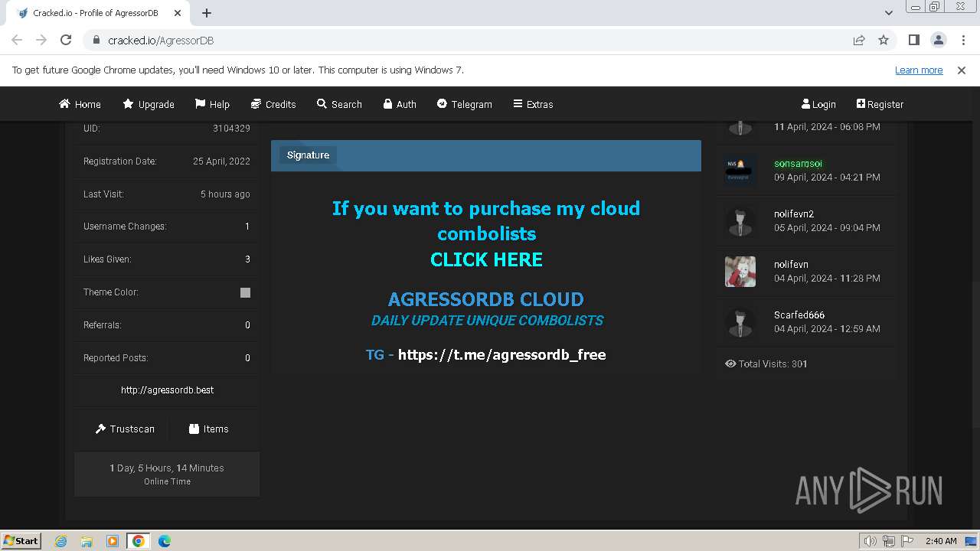Expand the tab search chevron
Viewport: 980px width, 551px height.
click(x=888, y=13)
